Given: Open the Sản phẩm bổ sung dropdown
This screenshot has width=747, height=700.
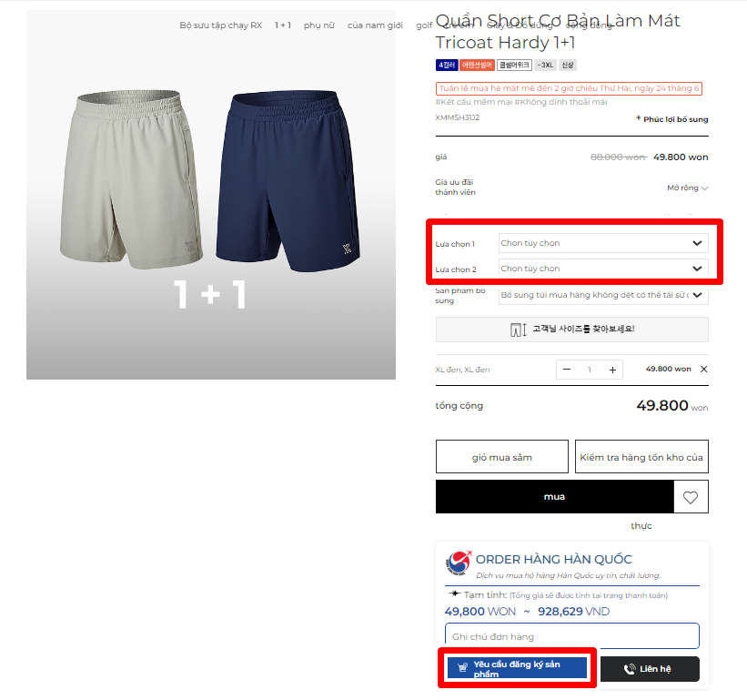Looking at the screenshot, I should click(603, 295).
